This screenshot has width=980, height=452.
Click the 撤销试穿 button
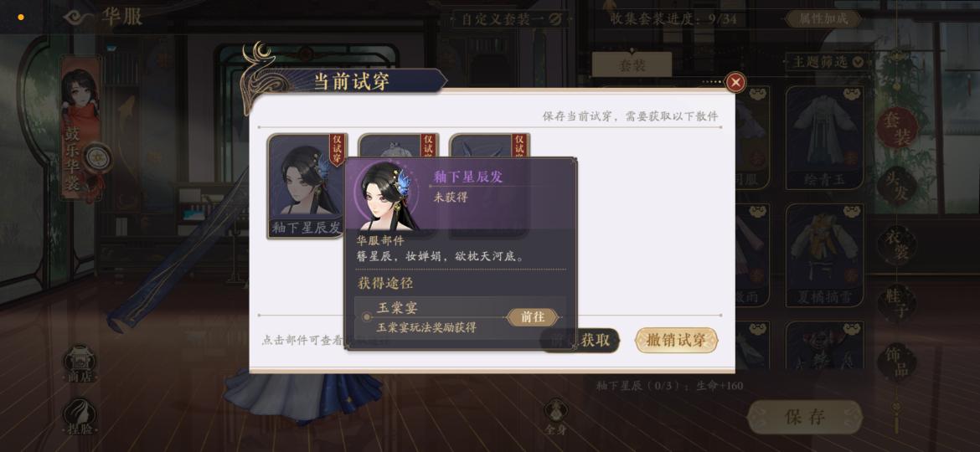(676, 340)
